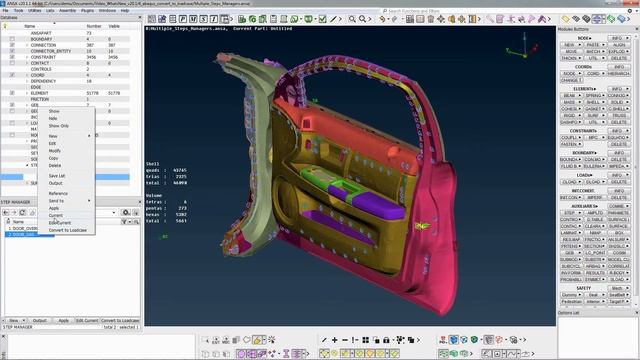Click the second magnifier icon in toolbar
This screenshot has height=360, width=640.
[x=362, y=19]
